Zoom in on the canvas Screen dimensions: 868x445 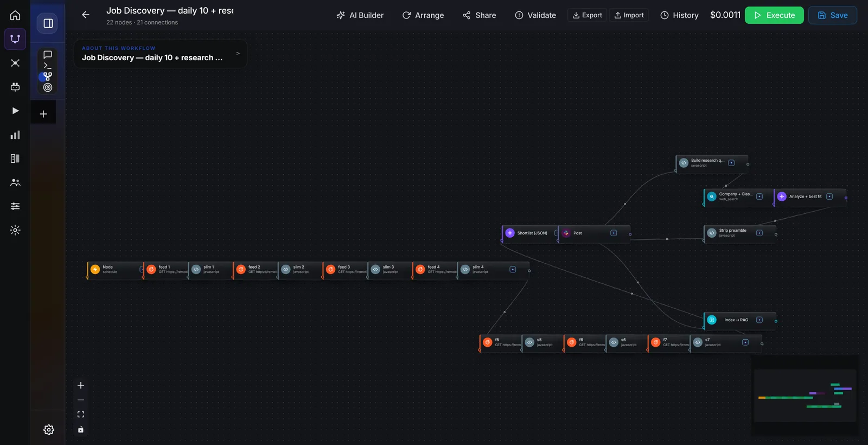point(81,385)
